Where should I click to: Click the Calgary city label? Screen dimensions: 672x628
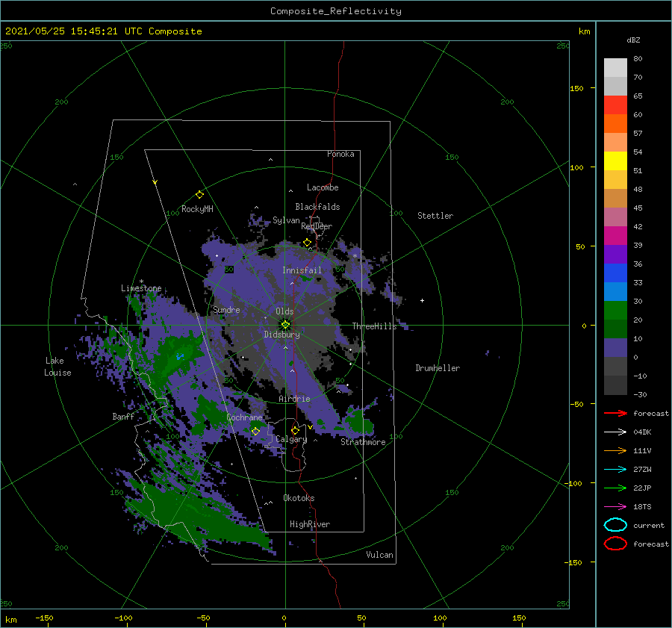click(291, 439)
